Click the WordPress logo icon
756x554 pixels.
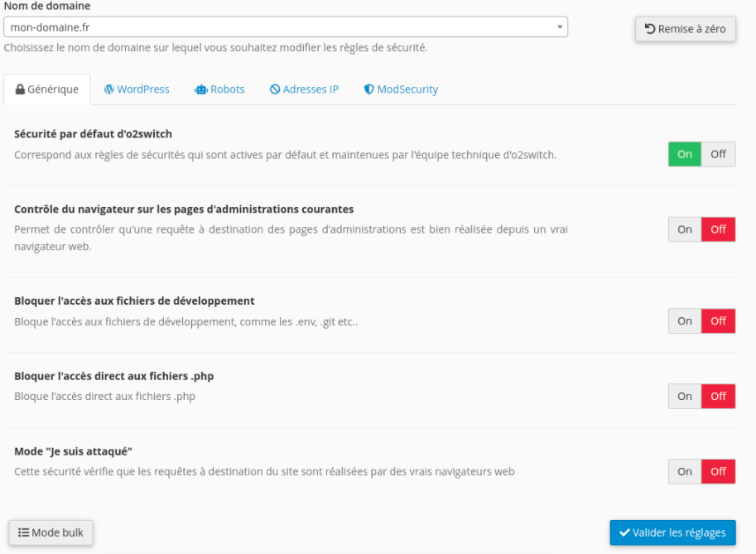(109, 89)
